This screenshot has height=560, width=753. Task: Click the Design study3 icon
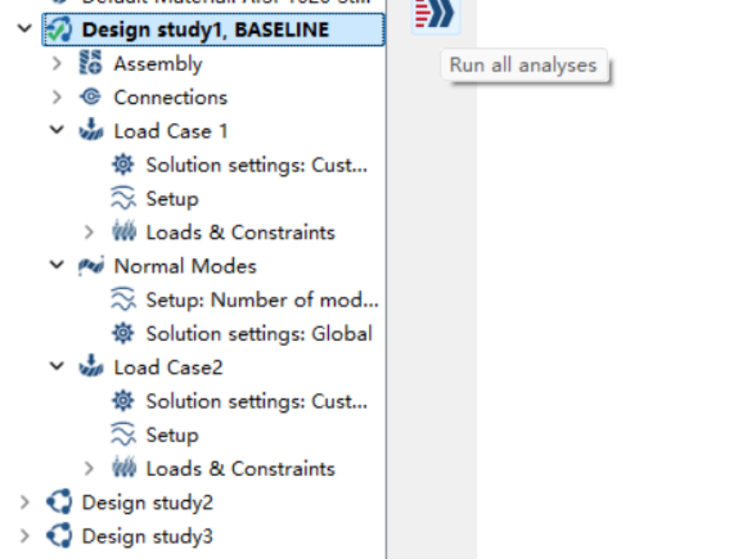59,536
